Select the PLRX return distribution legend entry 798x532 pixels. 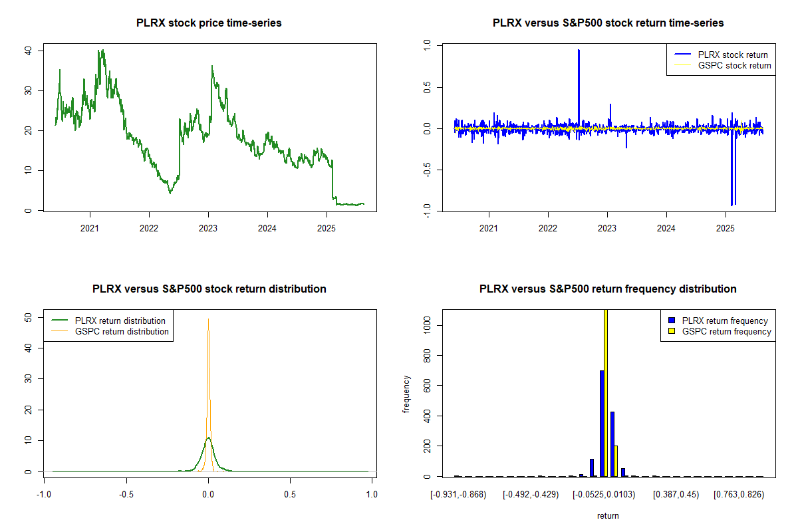coord(120,321)
